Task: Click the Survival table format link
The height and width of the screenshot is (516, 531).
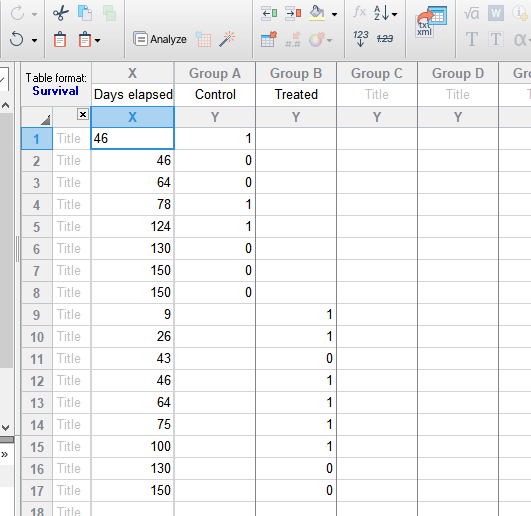Action: coord(56,91)
